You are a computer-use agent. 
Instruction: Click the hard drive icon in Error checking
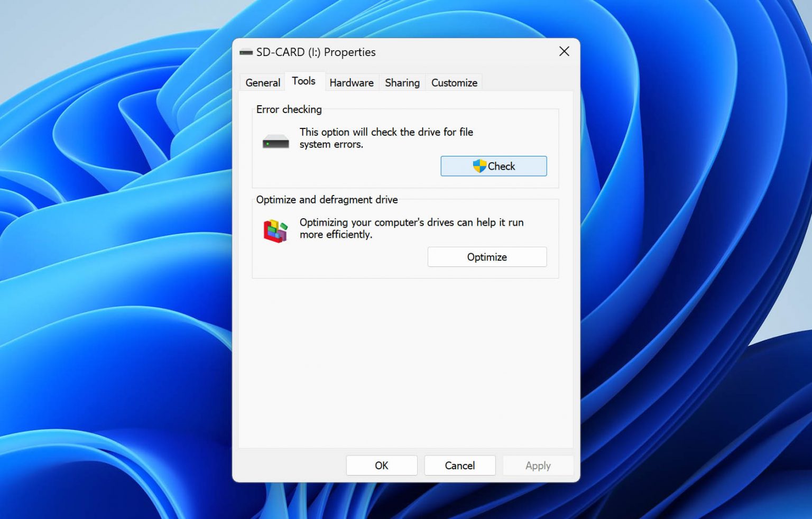275,140
